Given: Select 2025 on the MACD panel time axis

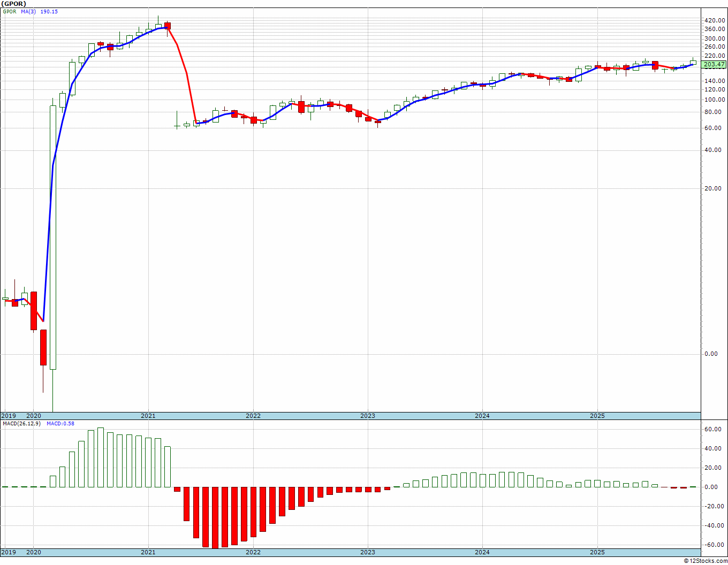Looking at the screenshot, I should 597,552.
